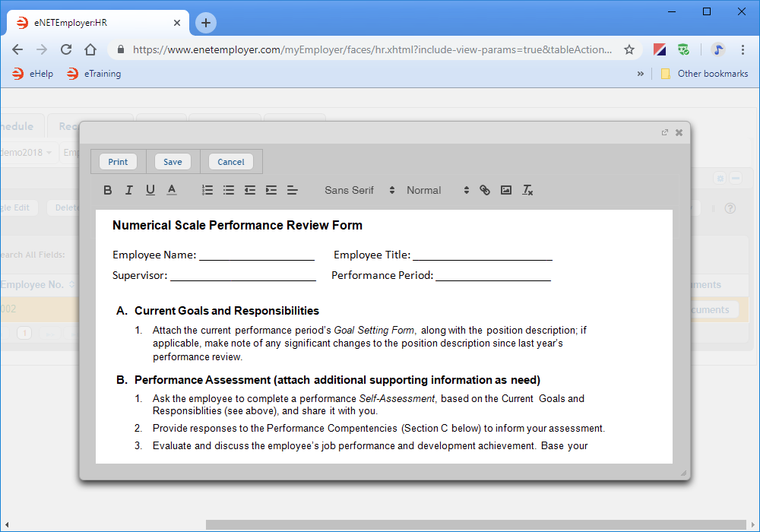Screen dimensions: 760x532
Task: Toggle underline formatting in editor toolbar
Action: point(150,190)
